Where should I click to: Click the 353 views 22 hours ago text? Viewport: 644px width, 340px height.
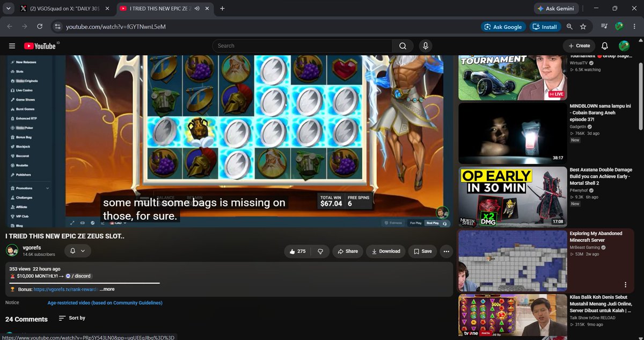point(34,269)
